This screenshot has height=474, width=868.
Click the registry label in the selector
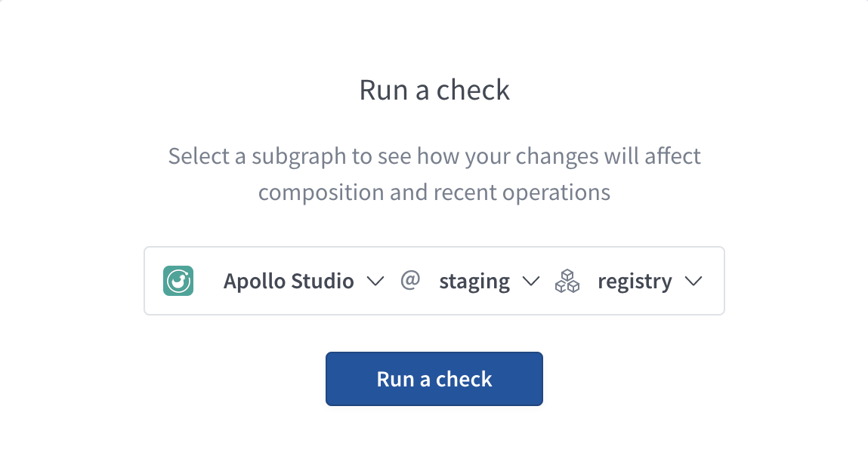point(635,280)
